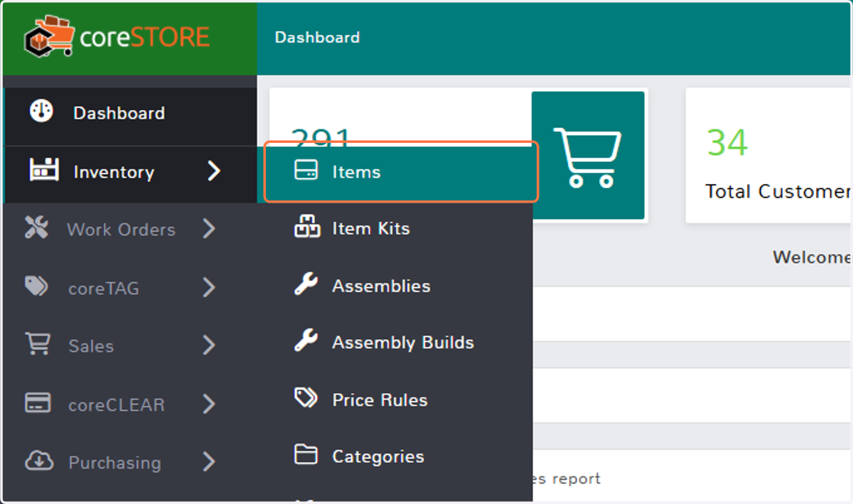This screenshot has width=853, height=504.
Task: Click the 34 customers count
Action: [x=727, y=143]
